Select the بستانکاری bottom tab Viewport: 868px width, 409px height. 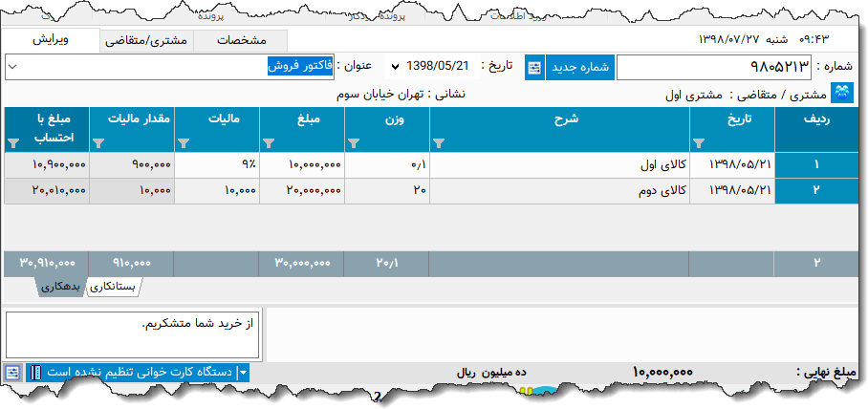[x=114, y=288]
